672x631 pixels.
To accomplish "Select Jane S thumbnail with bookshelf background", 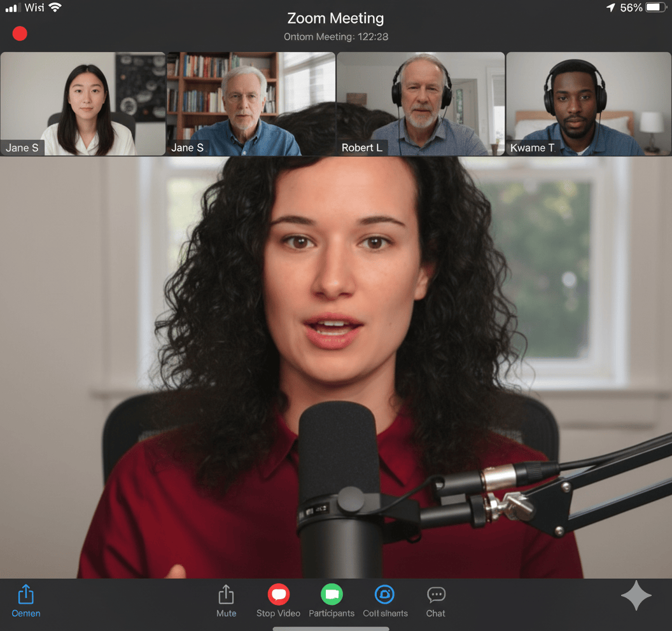I will pos(251,104).
